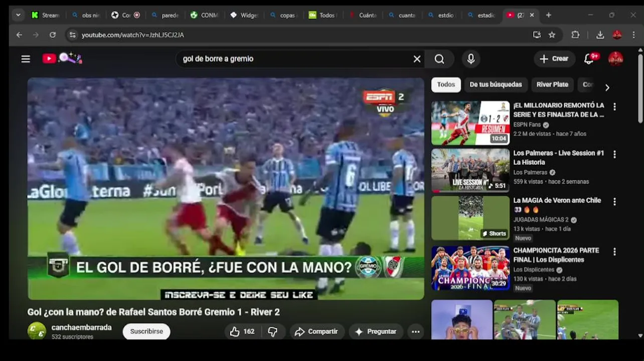Switch to the 'obs nin' search tab

[x=86, y=15]
